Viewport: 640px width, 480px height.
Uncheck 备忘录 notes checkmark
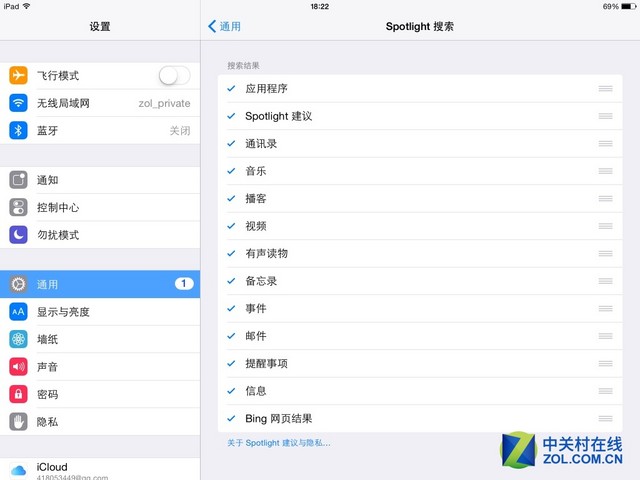(231, 281)
